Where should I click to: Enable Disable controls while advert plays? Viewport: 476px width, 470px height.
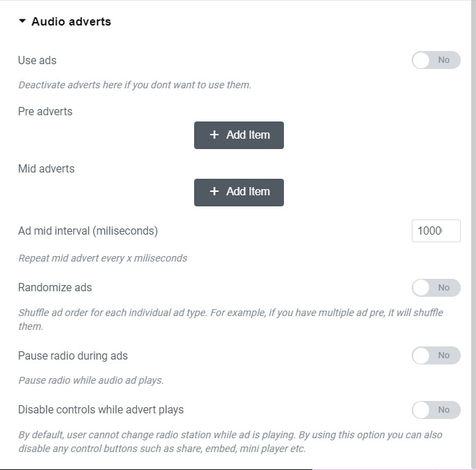point(436,410)
